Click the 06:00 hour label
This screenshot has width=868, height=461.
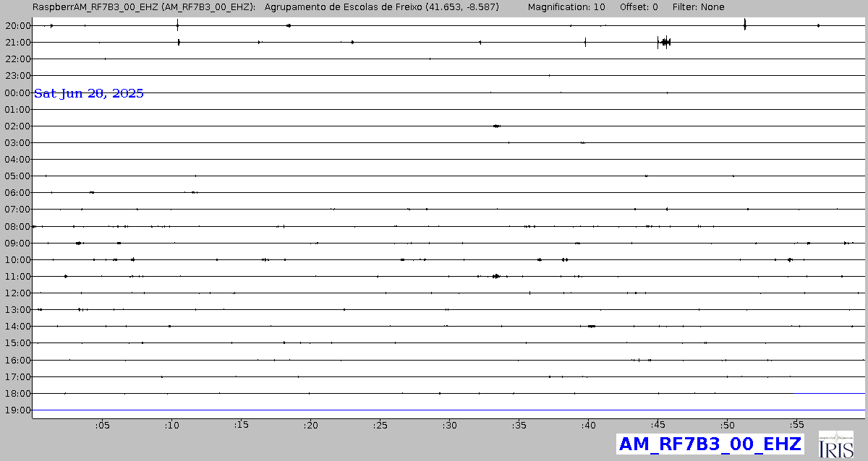(x=17, y=193)
